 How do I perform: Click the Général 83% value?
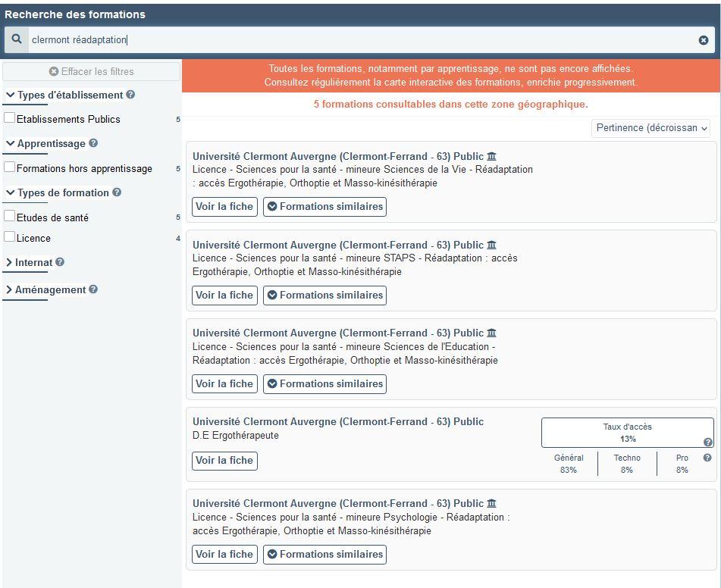click(x=569, y=470)
